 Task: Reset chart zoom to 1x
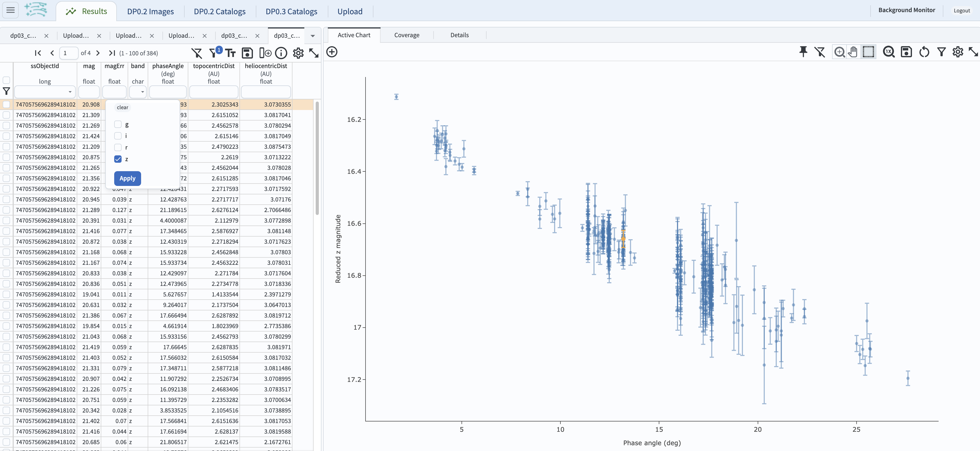(889, 52)
